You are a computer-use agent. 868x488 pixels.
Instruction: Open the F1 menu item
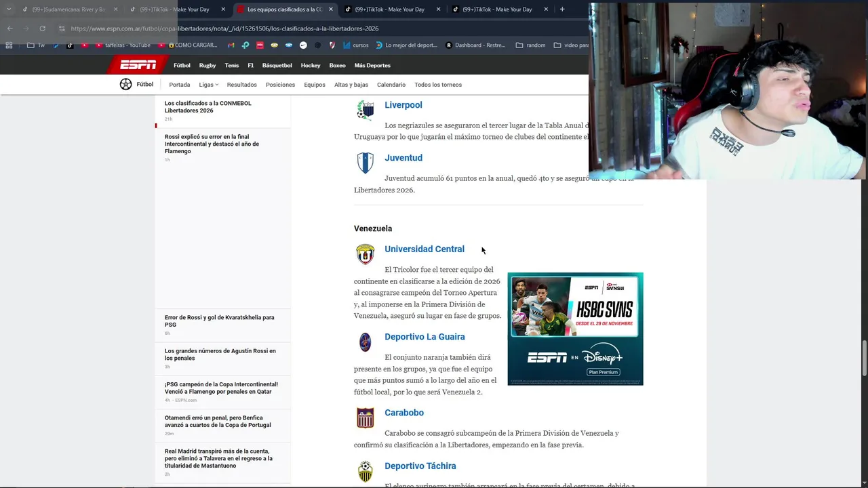[x=250, y=66]
